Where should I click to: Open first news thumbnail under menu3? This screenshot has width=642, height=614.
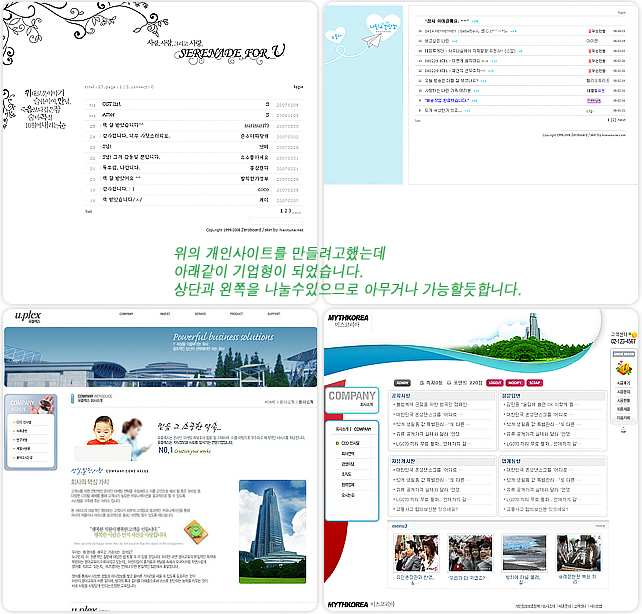tap(413, 554)
